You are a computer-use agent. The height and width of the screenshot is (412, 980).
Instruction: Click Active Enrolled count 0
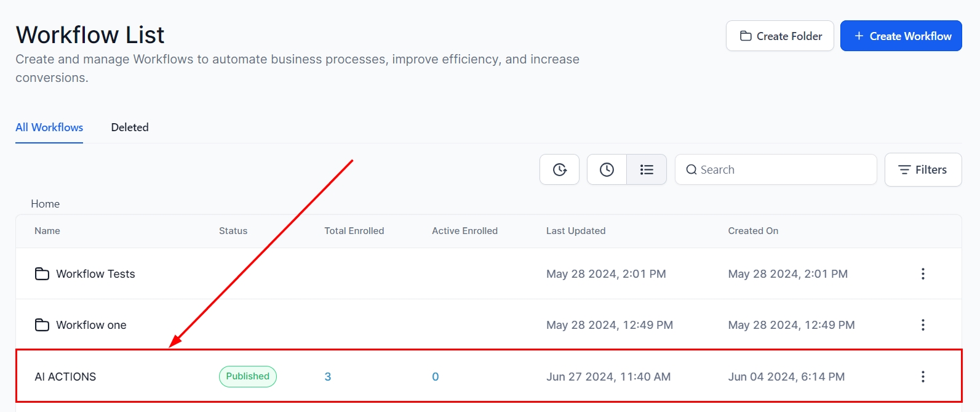(435, 376)
